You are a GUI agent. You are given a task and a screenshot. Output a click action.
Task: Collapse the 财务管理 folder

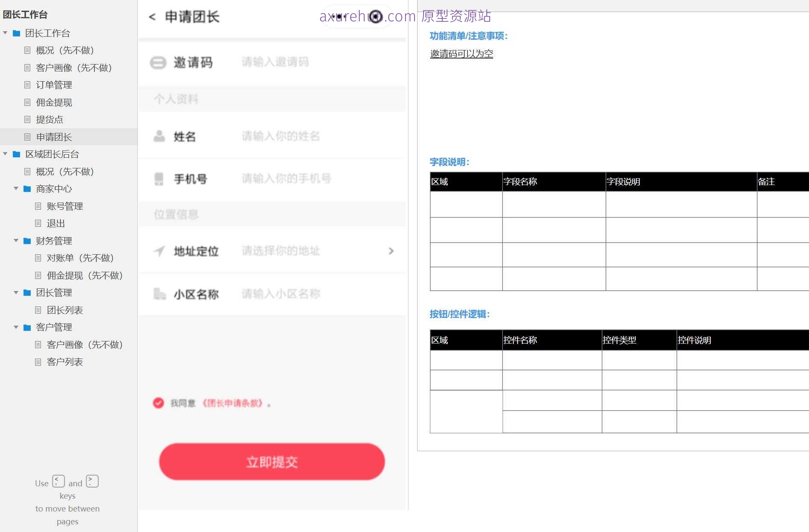click(16, 241)
